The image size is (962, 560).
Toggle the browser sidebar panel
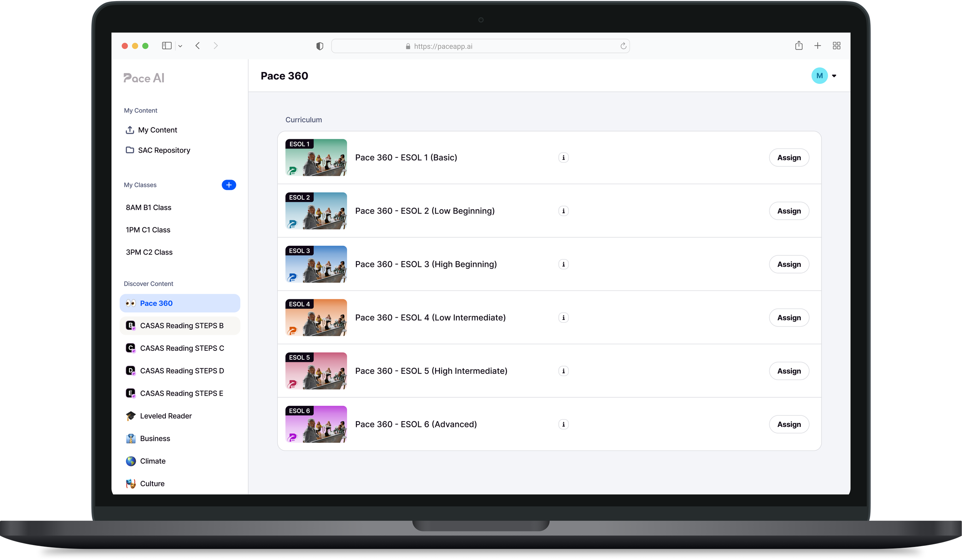click(x=167, y=46)
